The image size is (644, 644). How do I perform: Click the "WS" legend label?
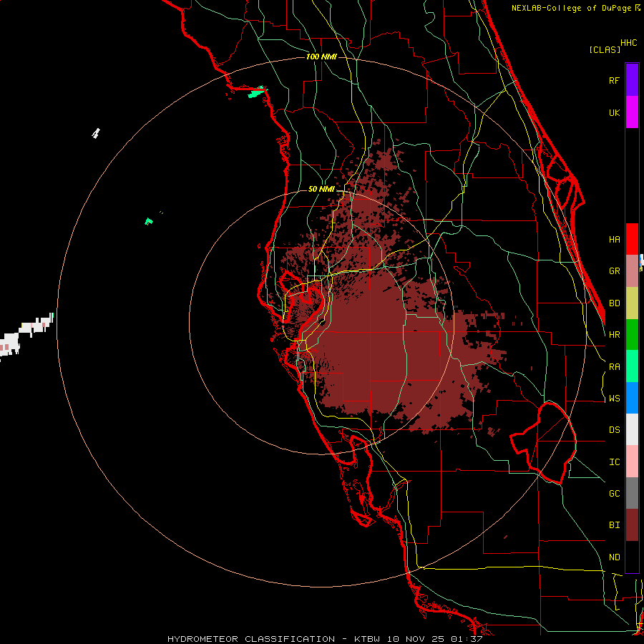point(614,398)
